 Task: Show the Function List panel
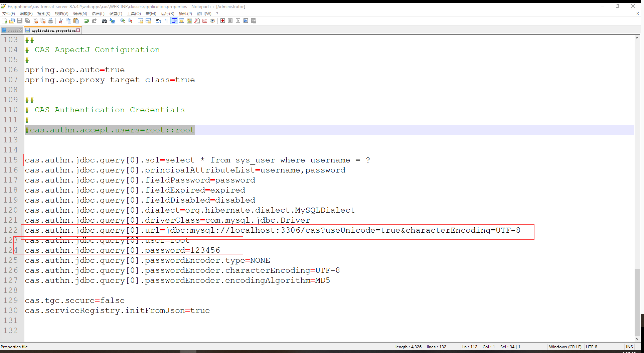[197, 21]
